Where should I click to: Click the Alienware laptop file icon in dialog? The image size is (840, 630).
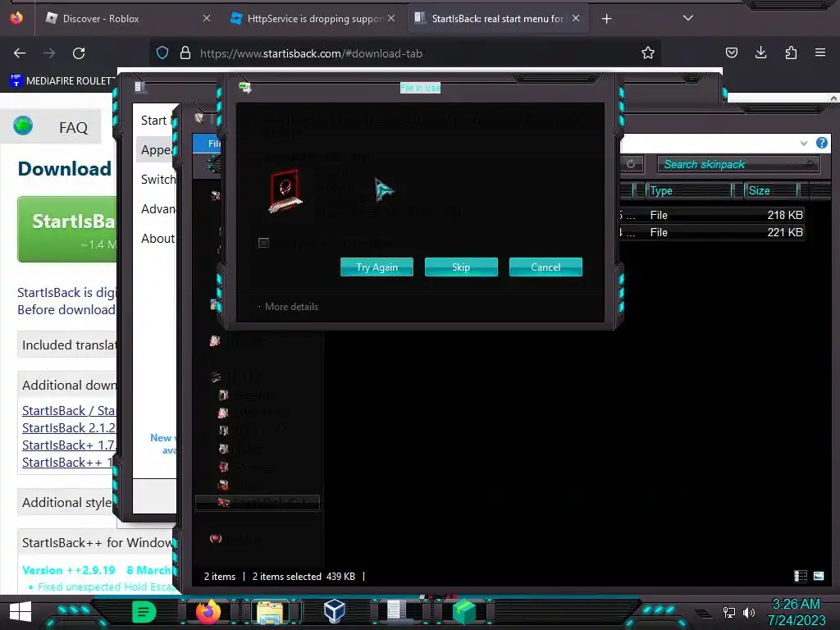(x=285, y=190)
